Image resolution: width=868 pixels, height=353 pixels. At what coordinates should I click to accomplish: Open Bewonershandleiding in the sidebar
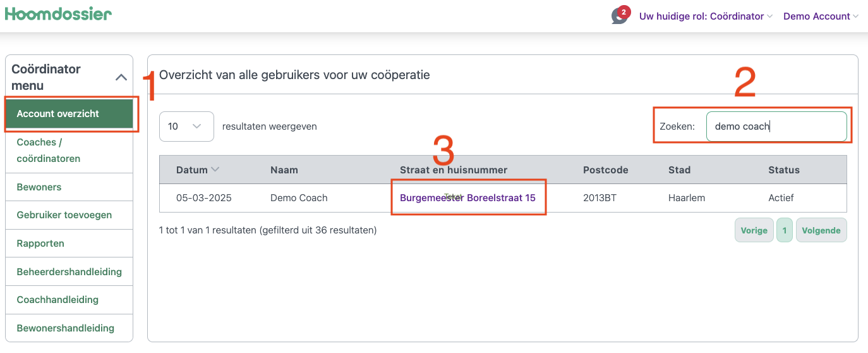coord(66,328)
